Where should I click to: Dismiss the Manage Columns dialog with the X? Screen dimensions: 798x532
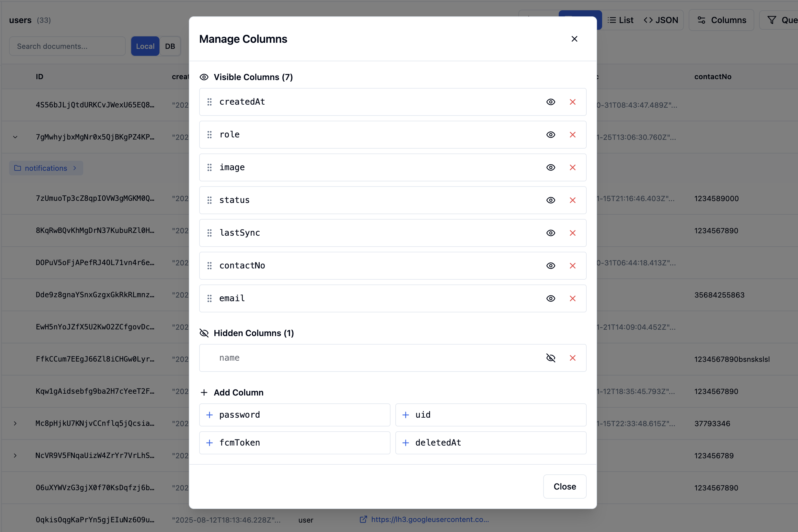pyautogui.click(x=574, y=39)
